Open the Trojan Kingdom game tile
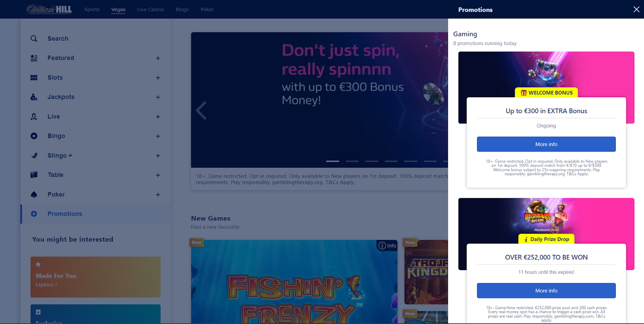 (426, 272)
